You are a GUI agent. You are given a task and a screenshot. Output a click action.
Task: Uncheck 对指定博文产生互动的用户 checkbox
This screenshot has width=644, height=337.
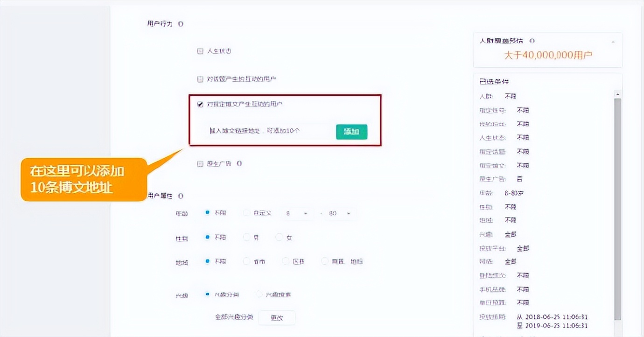pos(200,104)
